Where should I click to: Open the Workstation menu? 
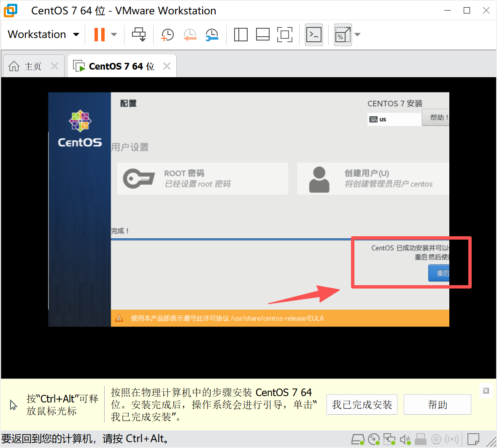pos(43,34)
